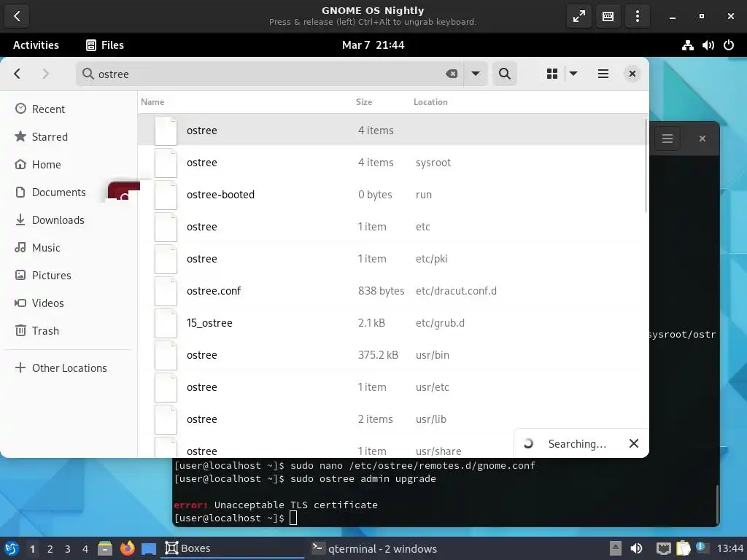The height and width of the screenshot is (560, 747).
Task: Click show desktop icon in host taskbar
Action: [x=149, y=548]
